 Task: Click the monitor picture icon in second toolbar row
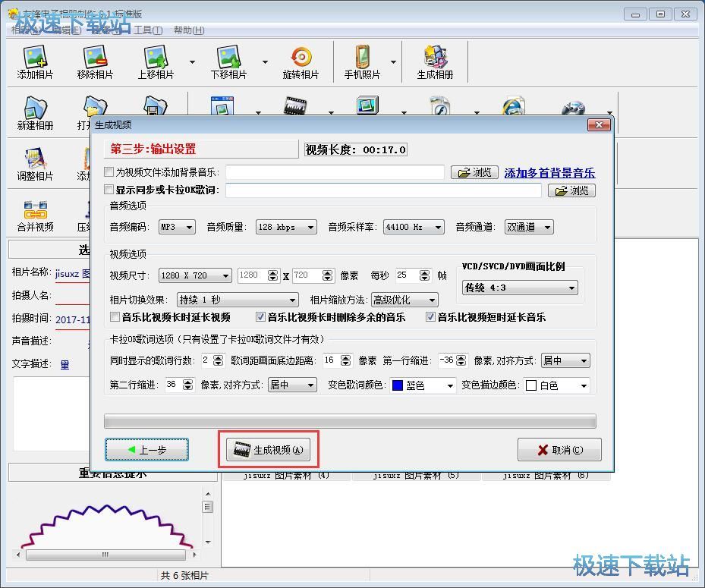367,105
